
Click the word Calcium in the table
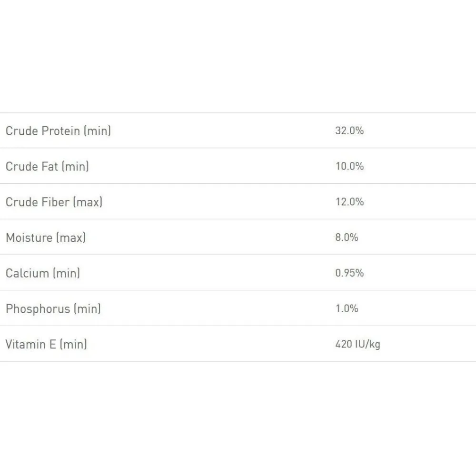(27, 273)
